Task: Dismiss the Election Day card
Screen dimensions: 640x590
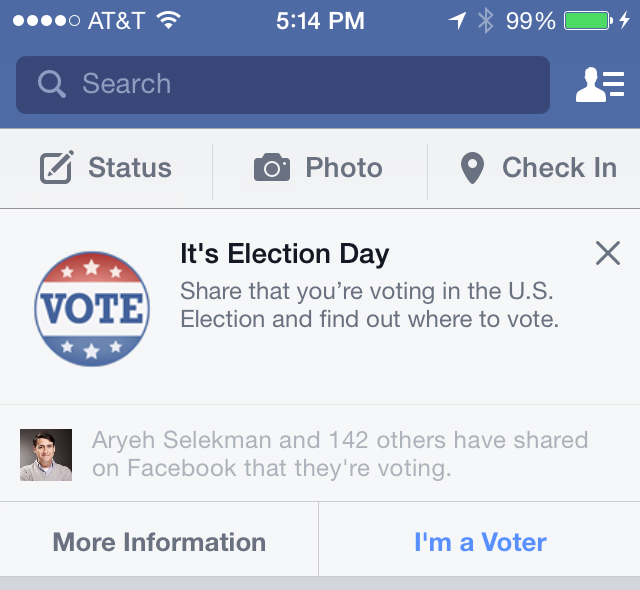Action: pos(607,254)
